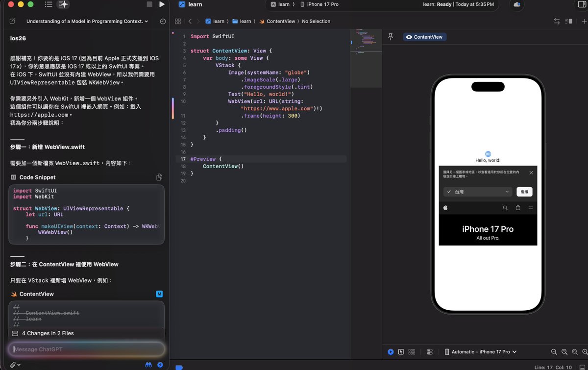Start a new conversation with compose icon
Screen dimensions: 588x370
point(12,22)
